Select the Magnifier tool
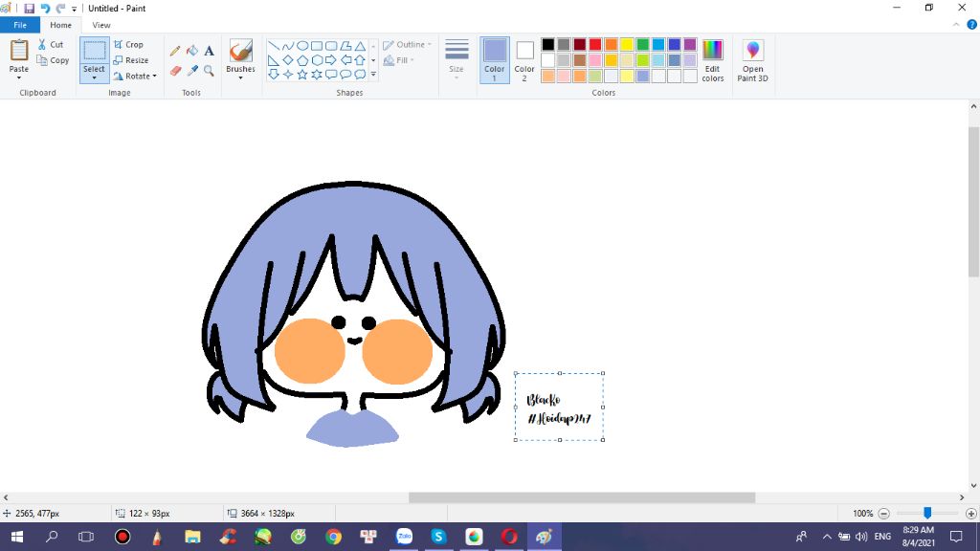The height and width of the screenshot is (551, 980). tap(209, 70)
